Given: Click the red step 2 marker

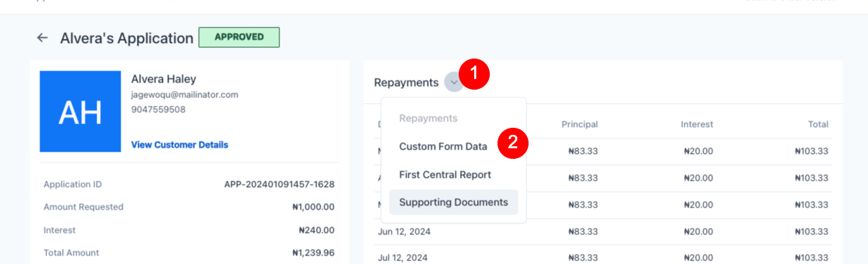Looking at the screenshot, I should (513, 143).
